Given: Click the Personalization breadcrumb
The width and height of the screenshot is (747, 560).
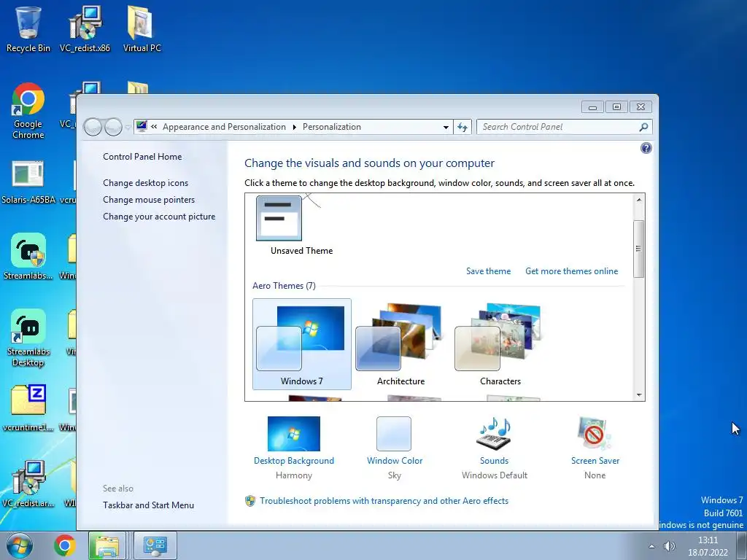Looking at the screenshot, I should 332,127.
